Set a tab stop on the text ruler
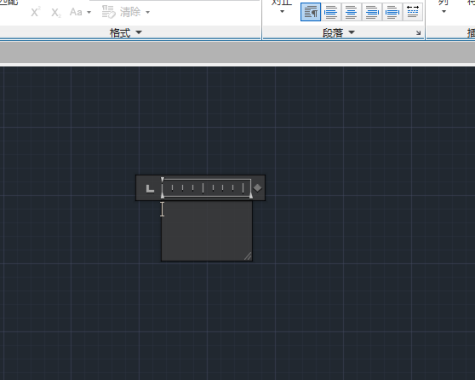475x380 pixels. click(207, 188)
